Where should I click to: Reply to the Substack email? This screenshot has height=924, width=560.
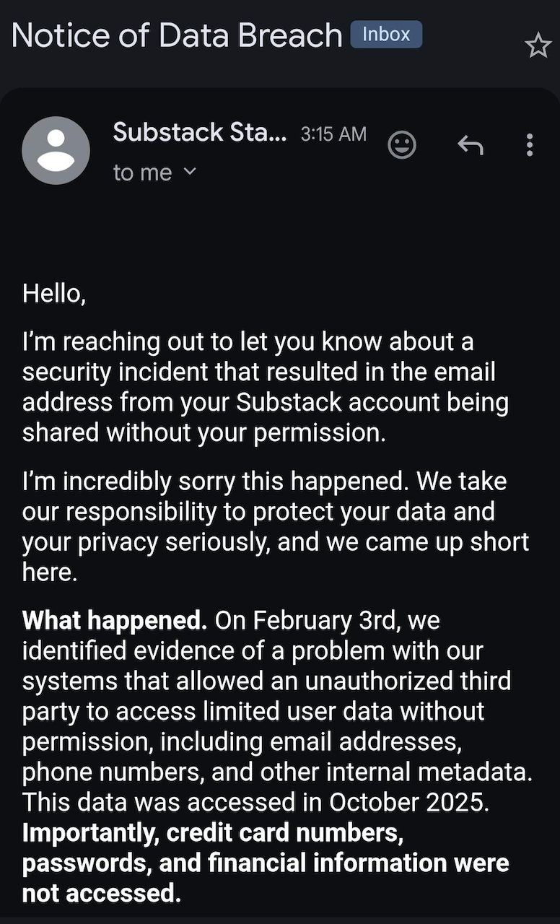470,146
